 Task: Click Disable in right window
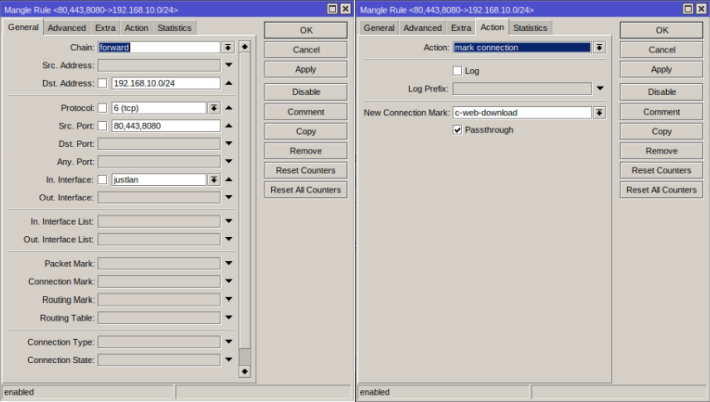[662, 92]
